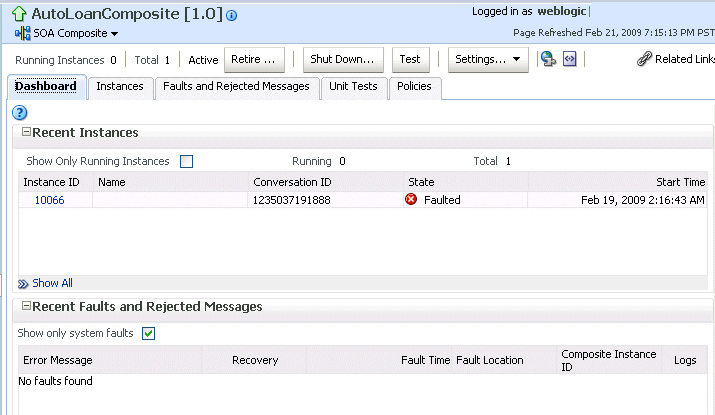This screenshot has width=715, height=415.
Task: Click the green up-arrow composite icon
Action: pos(19,14)
